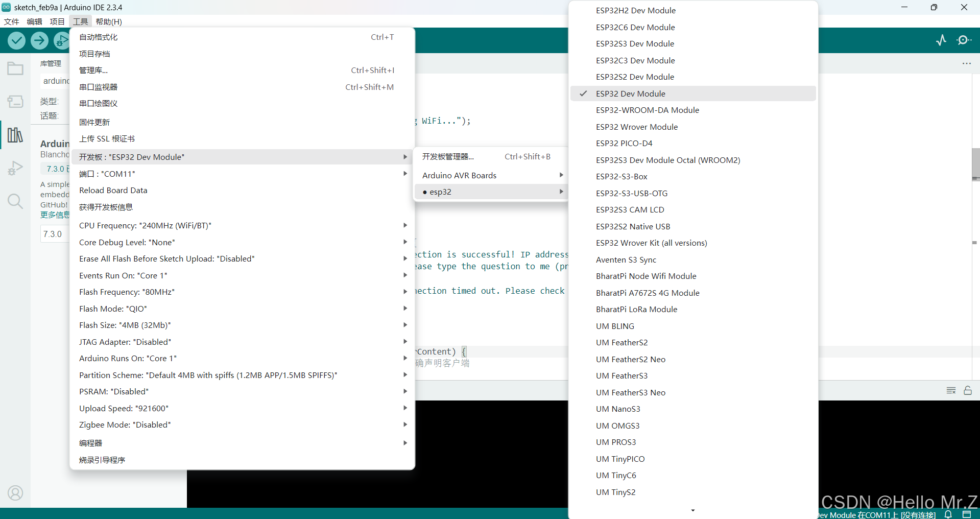Image resolution: width=980 pixels, height=519 pixels.
Task: Click the output lock scroll icon
Action: 968,390
